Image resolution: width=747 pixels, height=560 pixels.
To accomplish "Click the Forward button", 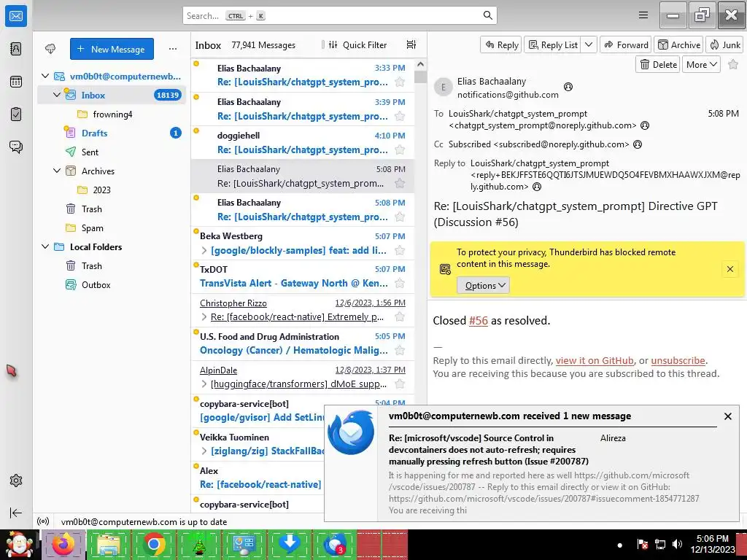I will [625, 44].
